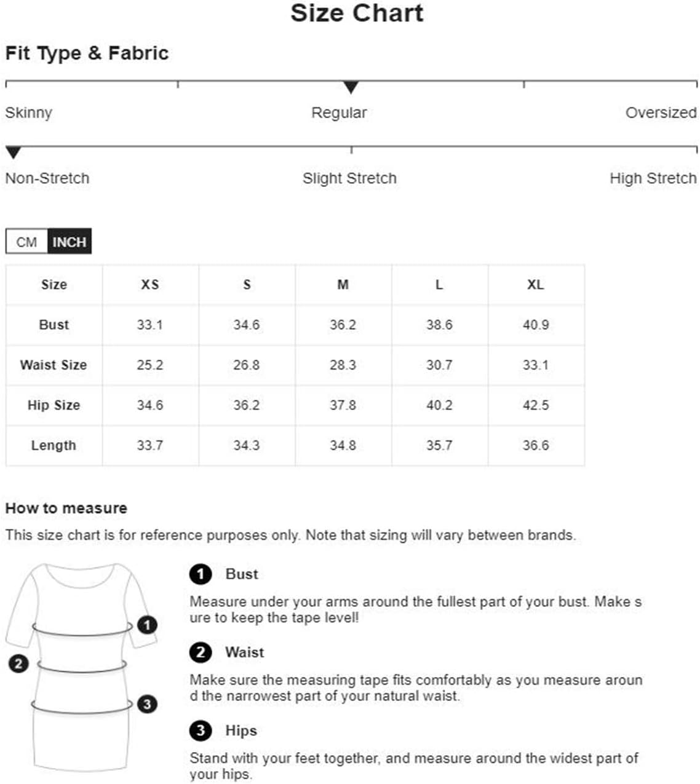
Task: Select the INCH unit toggle
Action: pos(69,242)
